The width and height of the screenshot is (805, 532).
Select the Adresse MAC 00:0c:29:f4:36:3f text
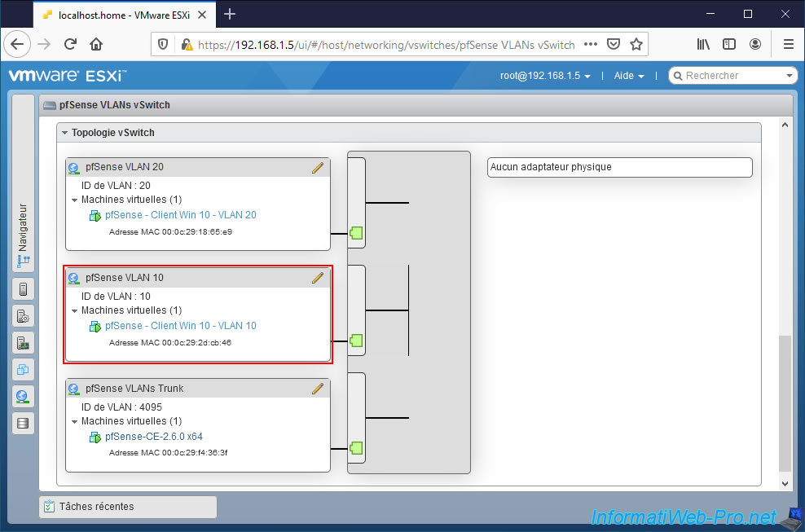coord(169,452)
